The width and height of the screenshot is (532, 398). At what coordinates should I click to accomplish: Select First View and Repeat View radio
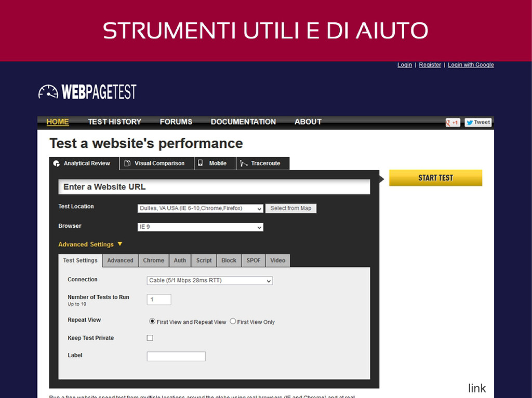[x=152, y=321]
